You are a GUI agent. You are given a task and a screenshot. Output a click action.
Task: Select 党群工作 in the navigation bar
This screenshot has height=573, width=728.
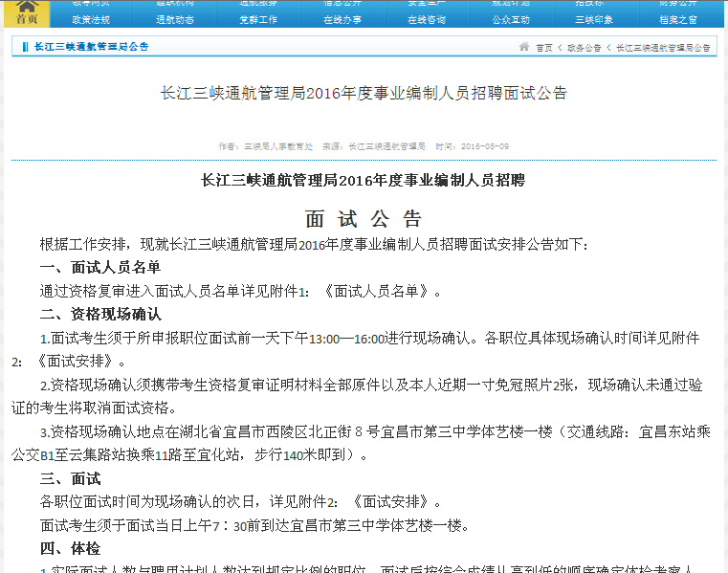coord(258,20)
